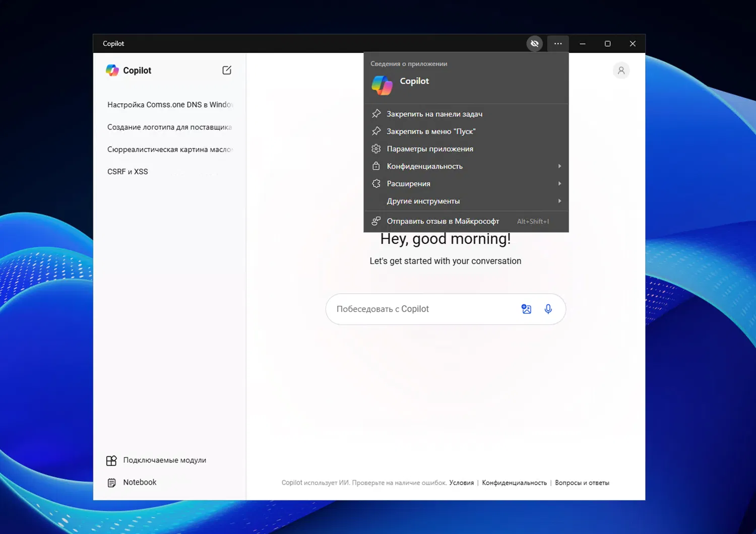This screenshot has width=756, height=534.
Task: Click the puzzle icon beside 'Расширения'
Action: 376,183
